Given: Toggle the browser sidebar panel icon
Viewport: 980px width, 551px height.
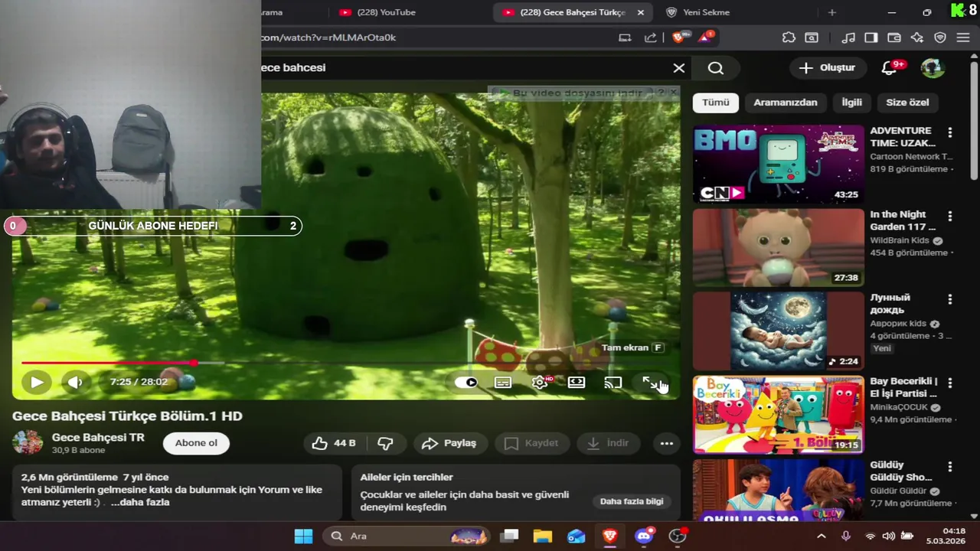Looking at the screenshot, I should pos(871,37).
